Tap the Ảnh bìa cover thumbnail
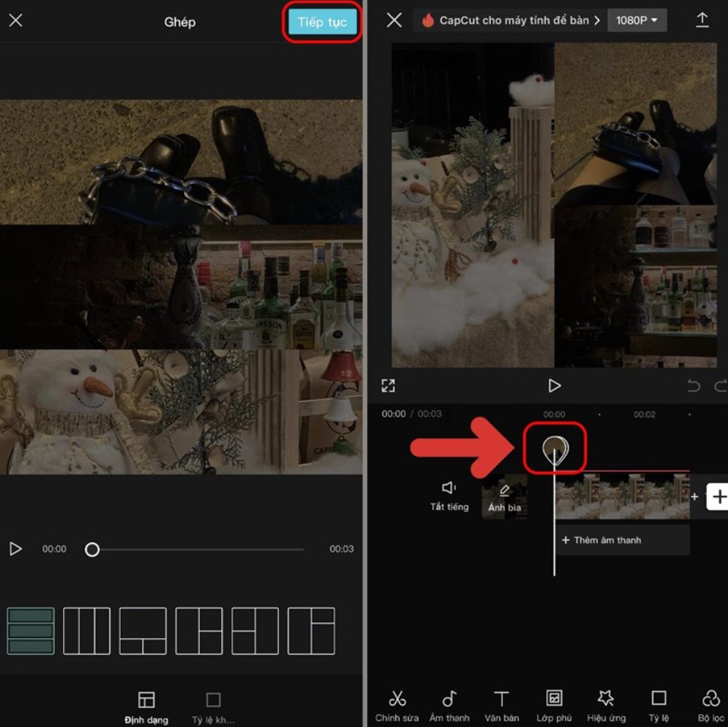The image size is (728, 727). pyautogui.click(x=504, y=498)
